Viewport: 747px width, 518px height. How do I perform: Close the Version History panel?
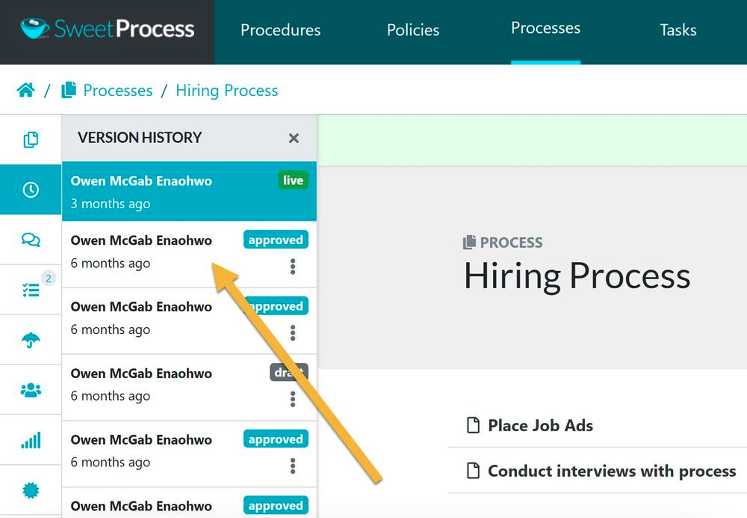tap(294, 138)
